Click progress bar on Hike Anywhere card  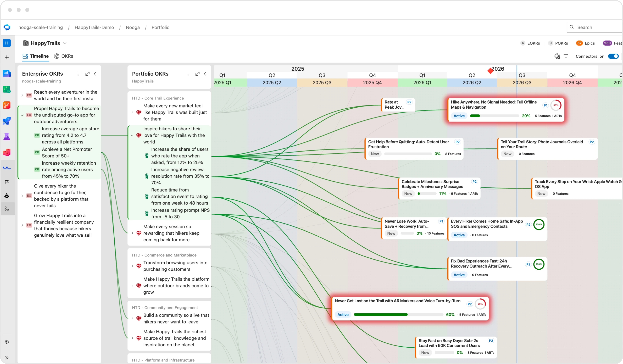pyautogui.click(x=494, y=116)
